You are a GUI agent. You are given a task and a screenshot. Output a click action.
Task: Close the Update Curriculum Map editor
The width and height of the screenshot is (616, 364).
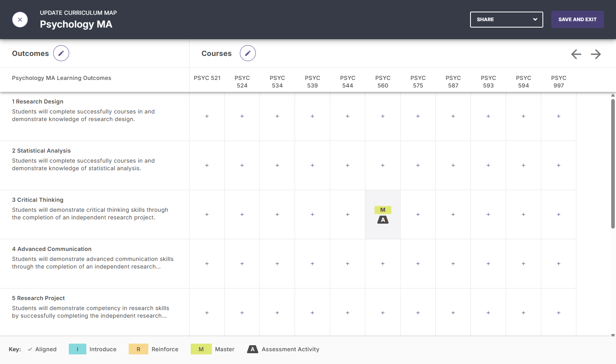coord(20,20)
